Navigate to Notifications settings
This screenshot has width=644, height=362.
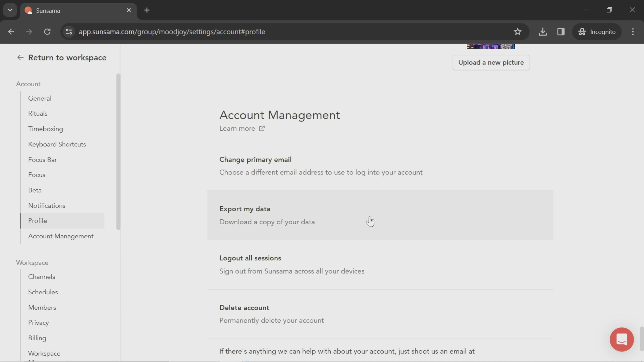click(46, 205)
